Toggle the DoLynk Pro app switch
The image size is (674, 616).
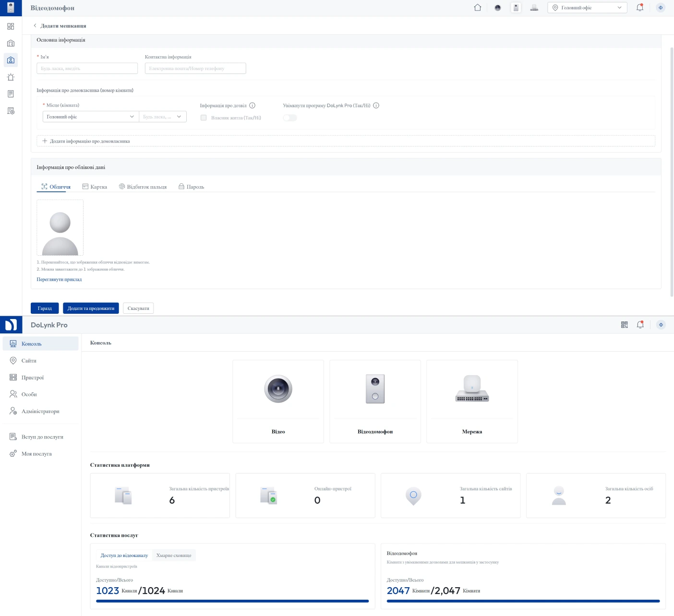(x=290, y=118)
